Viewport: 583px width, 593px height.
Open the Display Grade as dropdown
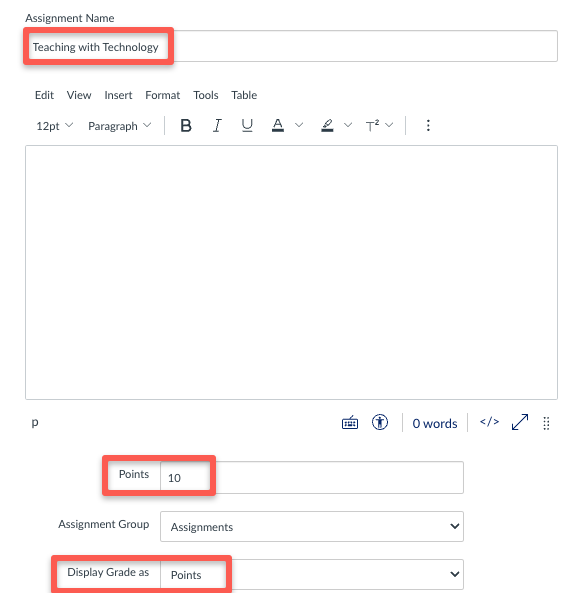(x=312, y=574)
